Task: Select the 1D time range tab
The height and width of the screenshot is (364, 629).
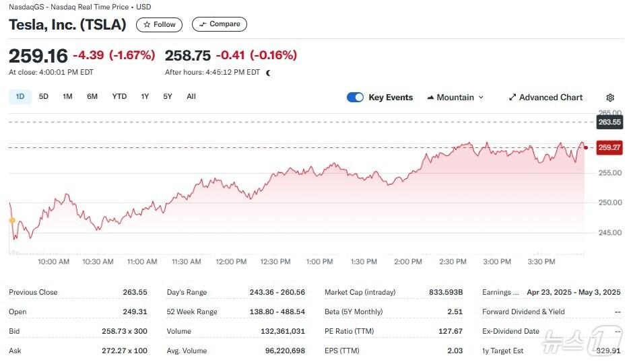Action: 20,96
